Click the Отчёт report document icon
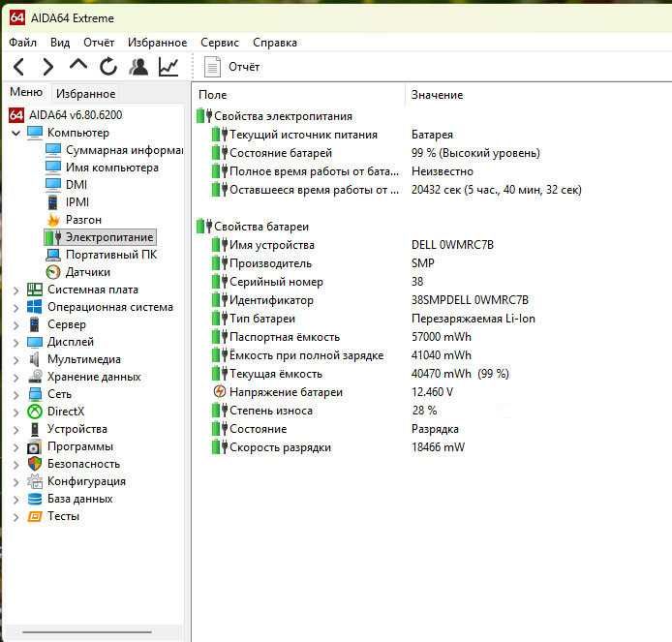This screenshot has width=672, height=642. [x=212, y=67]
